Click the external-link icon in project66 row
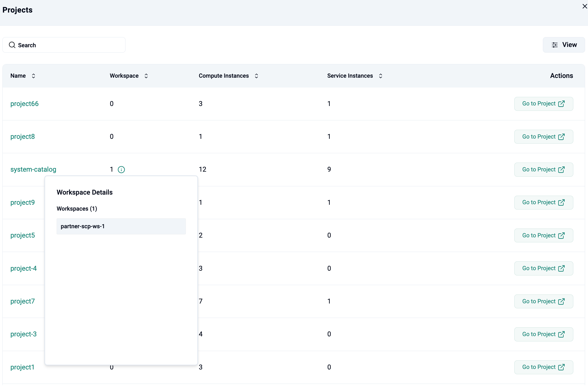This screenshot has width=588, height=386. click(x=561, y=104)
